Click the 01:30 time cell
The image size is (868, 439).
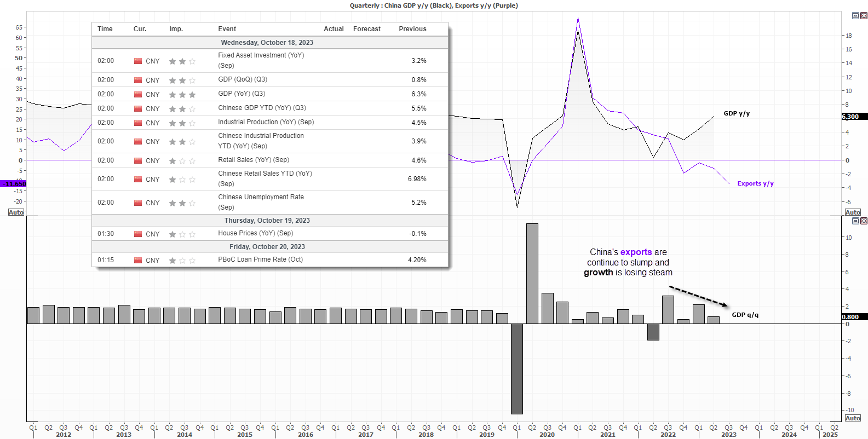[106, 234]
